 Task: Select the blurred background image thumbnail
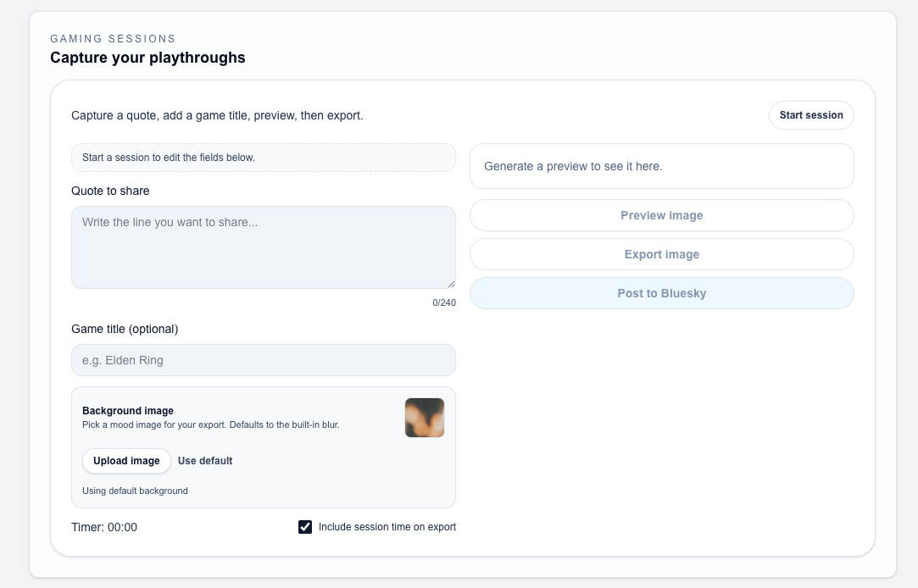tap(424, 418)
